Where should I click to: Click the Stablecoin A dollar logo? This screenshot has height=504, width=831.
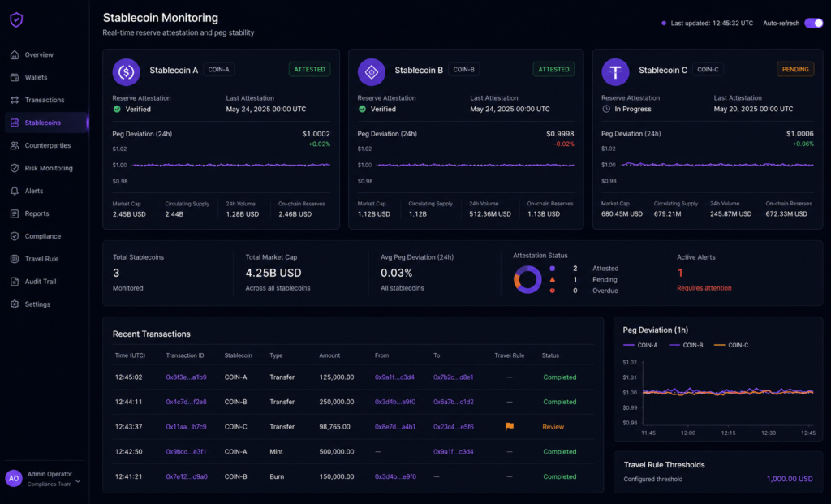click(126, 71)
